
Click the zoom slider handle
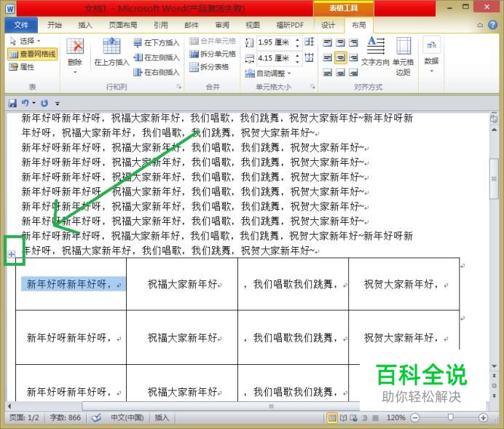[x=450, y=417]
